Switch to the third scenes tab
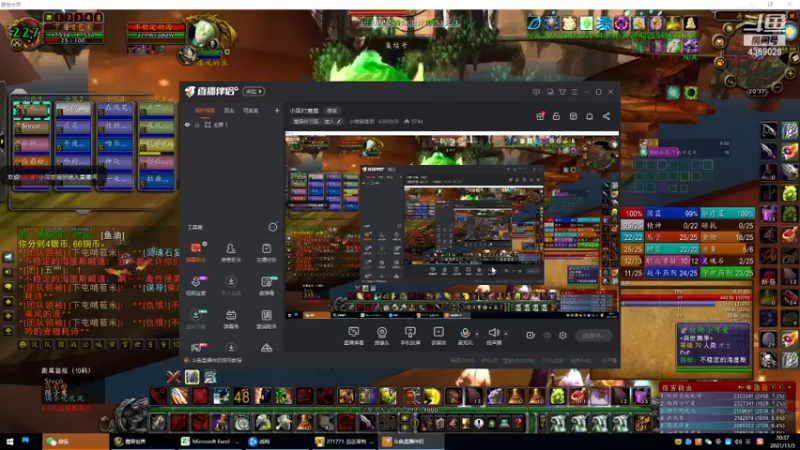Viewport: 800px width, 450px height. click(x=251, y=110)
